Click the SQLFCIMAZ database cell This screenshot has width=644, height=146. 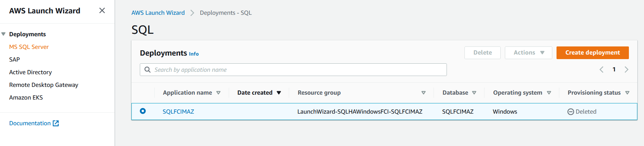pos(458,112)
